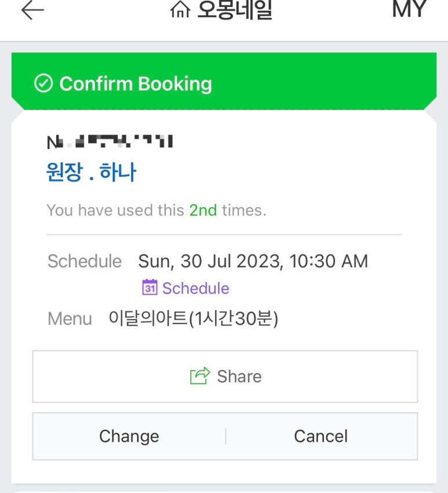
Task: Select the booking date Sun, 30 Jul 2023
Action: (x=209, y=261)
